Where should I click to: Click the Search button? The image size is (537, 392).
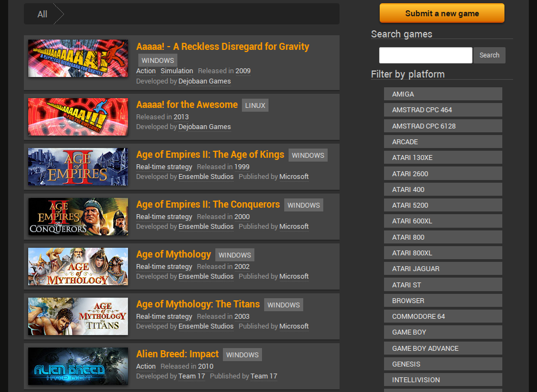(x=489, y=55)
